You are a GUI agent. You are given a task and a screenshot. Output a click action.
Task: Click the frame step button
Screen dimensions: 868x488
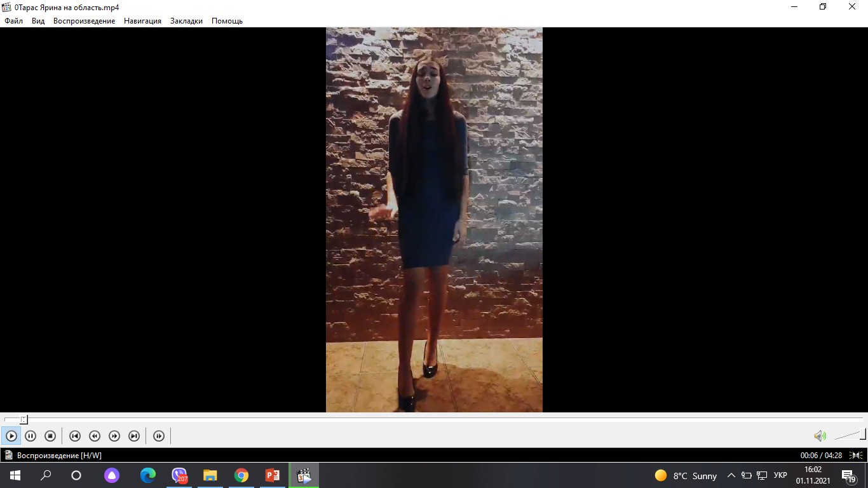click(159, 436)
